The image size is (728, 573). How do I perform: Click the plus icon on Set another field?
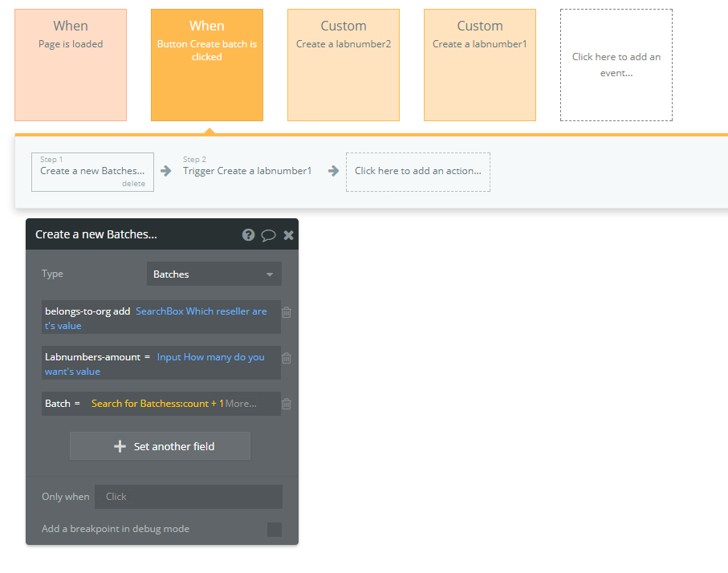tap(120, 446)
